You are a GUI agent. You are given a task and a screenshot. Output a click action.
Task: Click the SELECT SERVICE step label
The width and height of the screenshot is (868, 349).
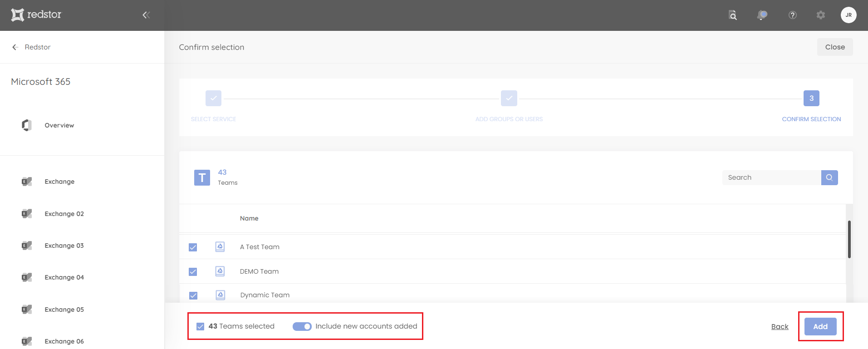213,119
